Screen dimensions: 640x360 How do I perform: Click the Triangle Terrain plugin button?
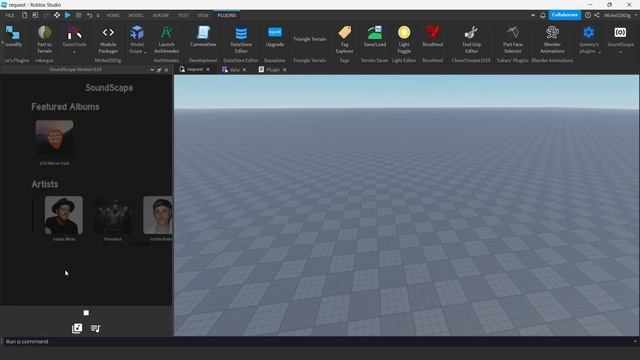(x=309, y=39)
